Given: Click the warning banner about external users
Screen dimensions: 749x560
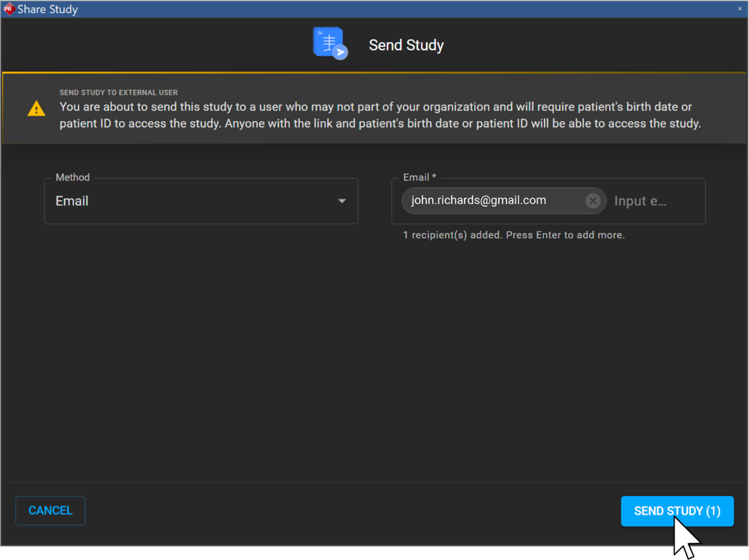Looking at the screenshot, I should (375, 108).
